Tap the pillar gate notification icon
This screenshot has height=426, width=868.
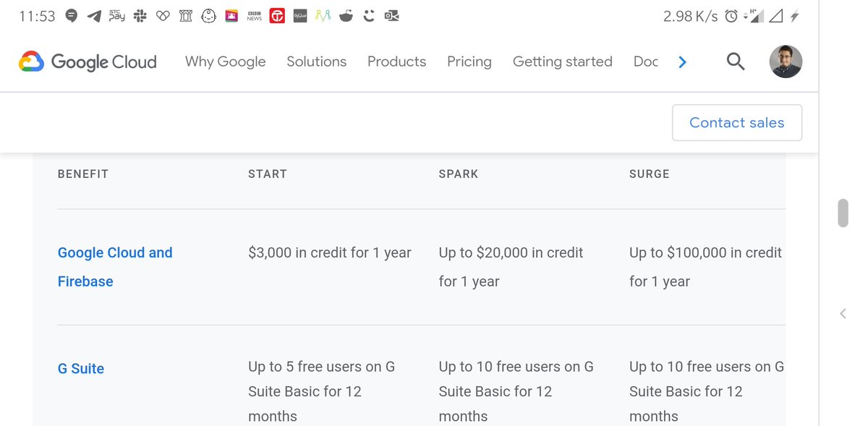pos(186,16)
